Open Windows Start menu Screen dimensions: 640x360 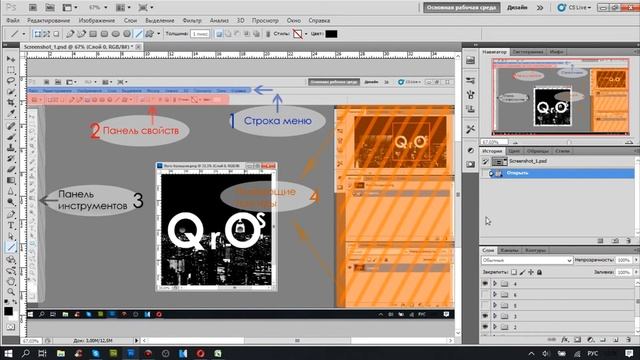8,353
